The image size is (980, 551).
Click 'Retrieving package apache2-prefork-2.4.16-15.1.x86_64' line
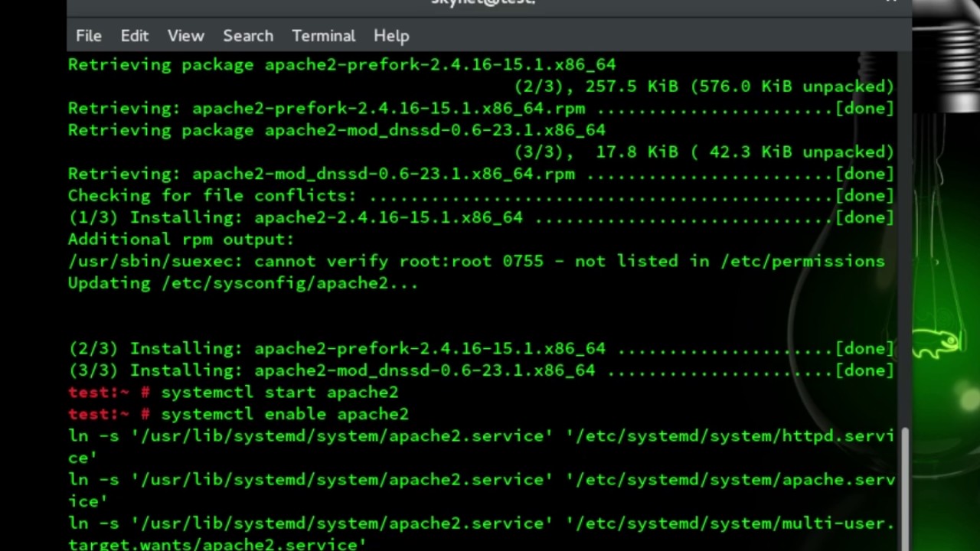click(x=341, y=65)
